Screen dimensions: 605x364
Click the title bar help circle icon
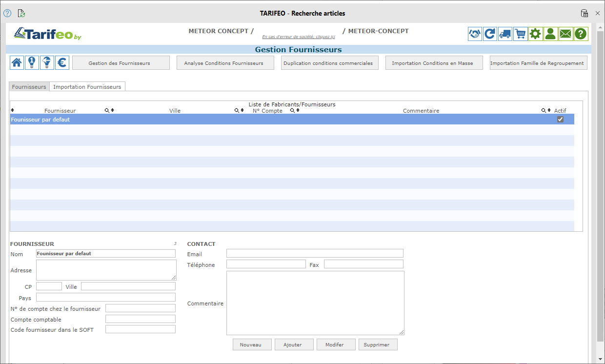(7, 13)
